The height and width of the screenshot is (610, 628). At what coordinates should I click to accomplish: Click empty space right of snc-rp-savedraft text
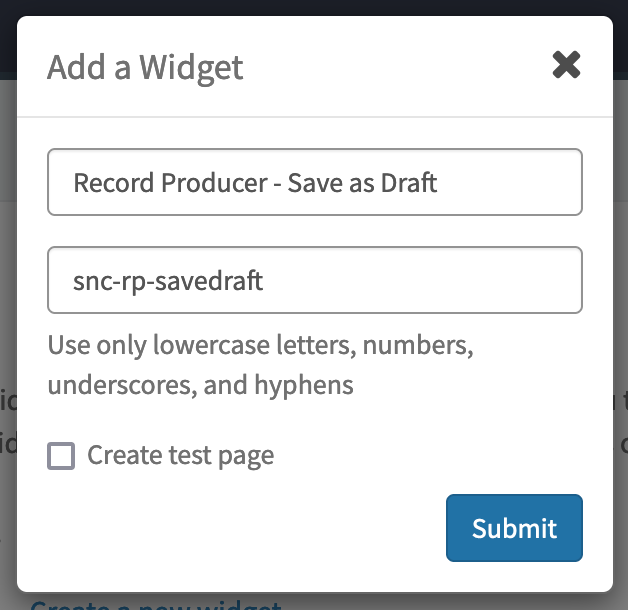421,280
